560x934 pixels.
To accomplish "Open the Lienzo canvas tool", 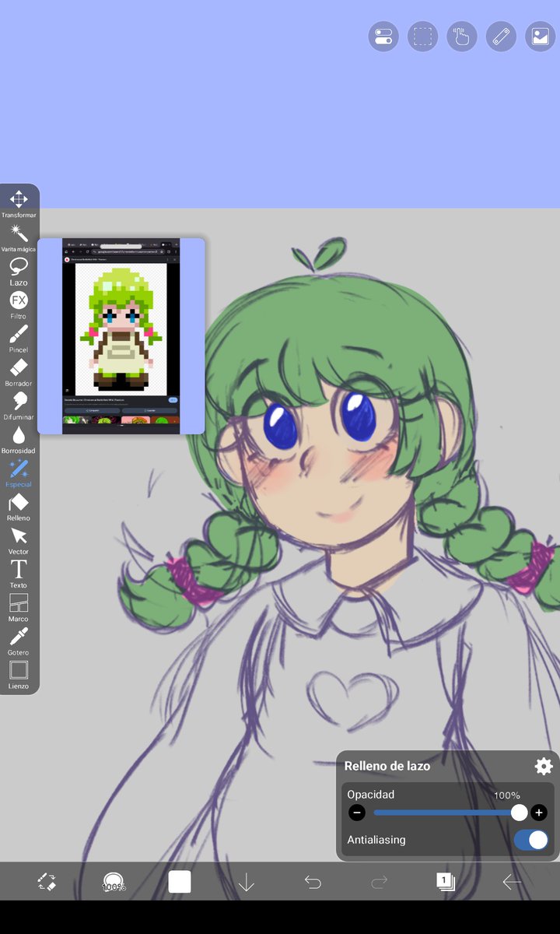I will (x=19, y=675).
